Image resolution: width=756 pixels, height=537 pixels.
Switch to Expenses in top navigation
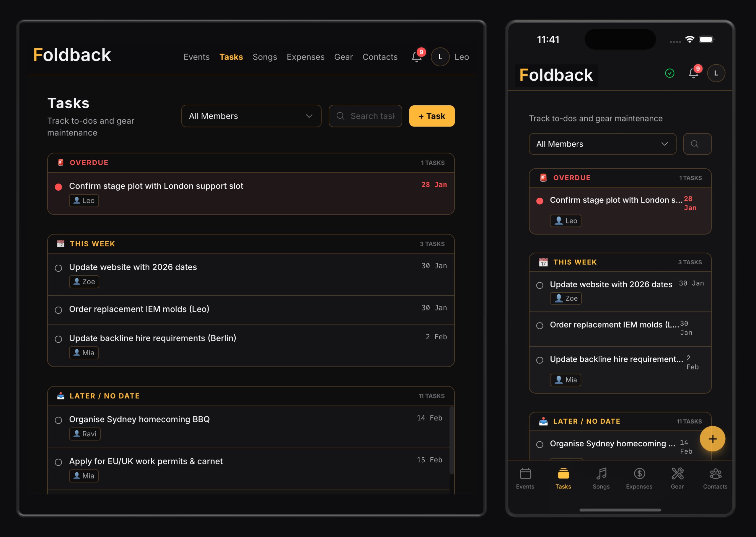(x=305, y=57)
